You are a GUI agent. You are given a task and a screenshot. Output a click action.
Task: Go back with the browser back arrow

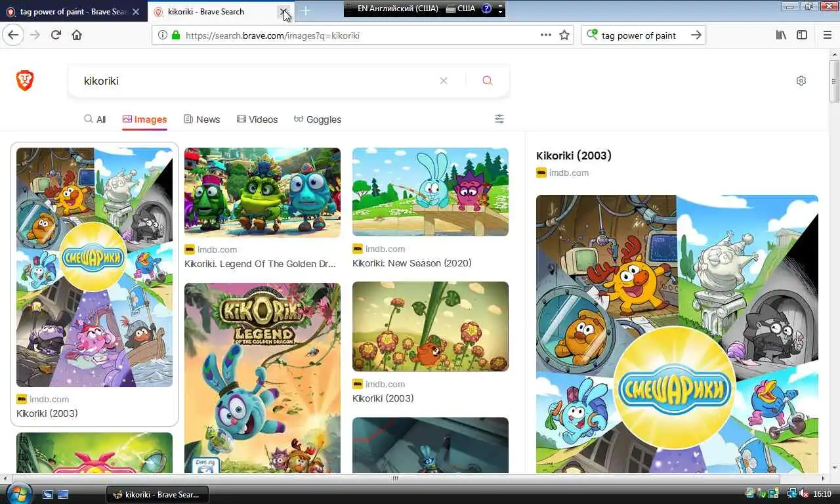[12, 35]
